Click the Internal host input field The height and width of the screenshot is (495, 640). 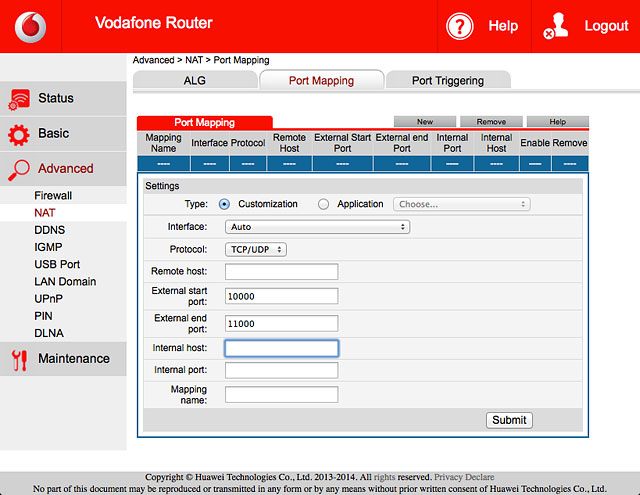pos(281,348)
